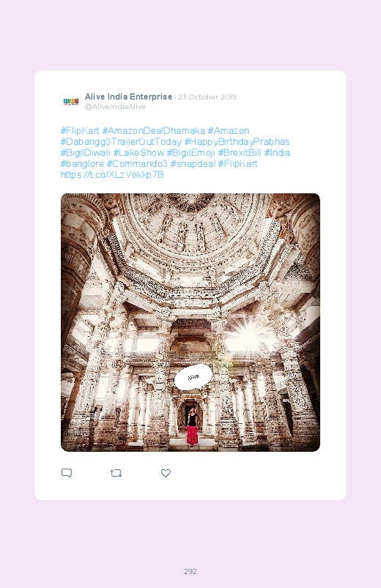
Task: Open the #AmazonDealDhamaka hashtag
Action: click(154, 130)
